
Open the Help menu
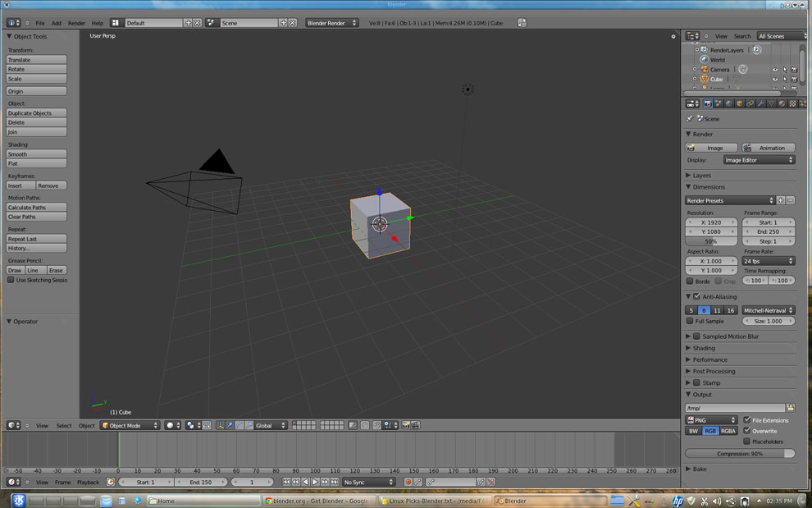click(98, 23)
